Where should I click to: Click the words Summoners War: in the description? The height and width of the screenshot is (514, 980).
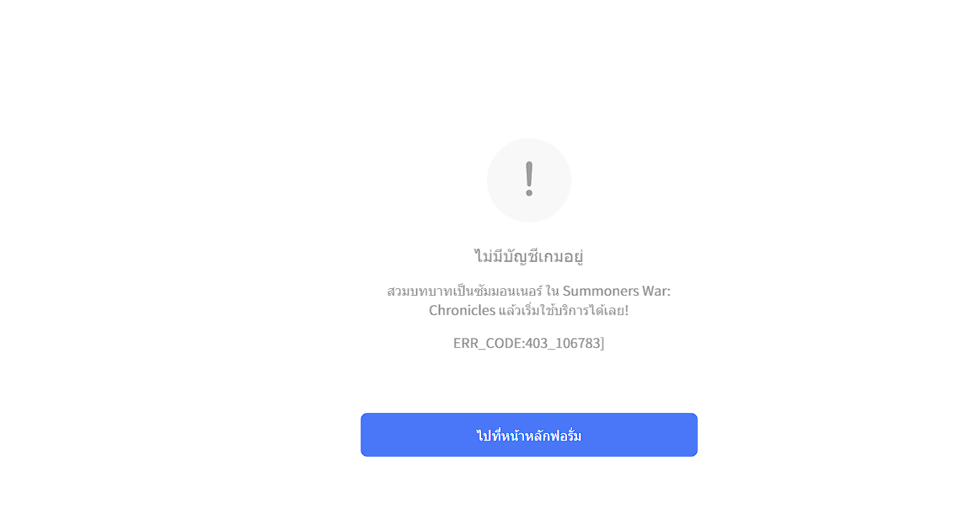click(x=616, y=291)
